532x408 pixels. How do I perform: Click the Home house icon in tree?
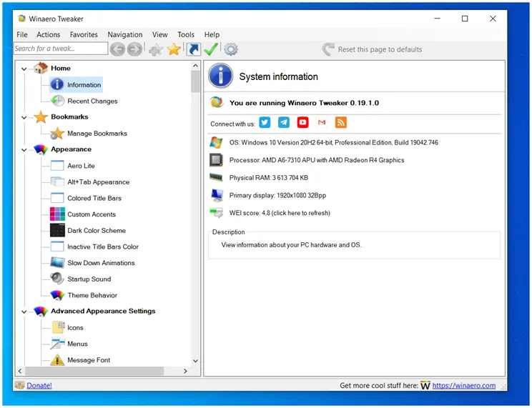click(41, 68)
